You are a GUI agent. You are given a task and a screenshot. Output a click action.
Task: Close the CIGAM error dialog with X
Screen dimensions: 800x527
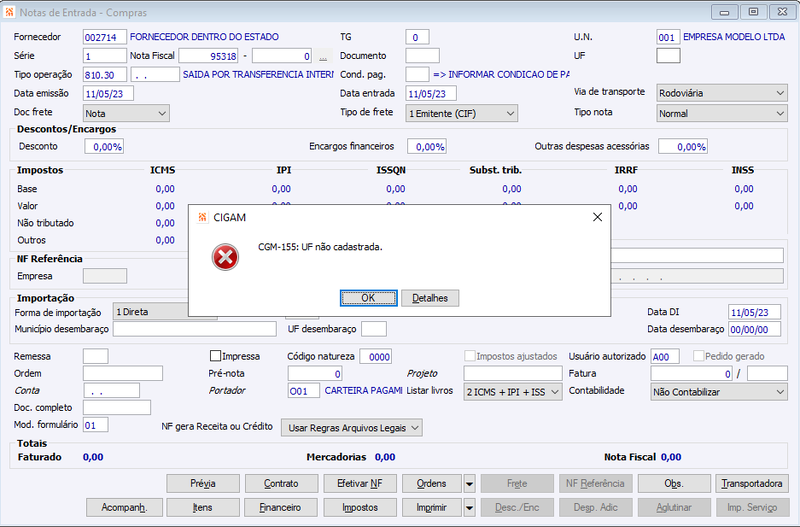(597, 217)
